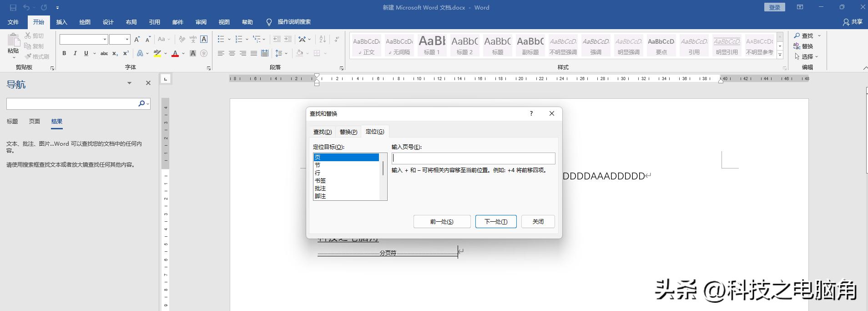This screenshot has width=868, height=311.
Task: Apply strikethrough with the abc icon
Action: tap(104, 53)
